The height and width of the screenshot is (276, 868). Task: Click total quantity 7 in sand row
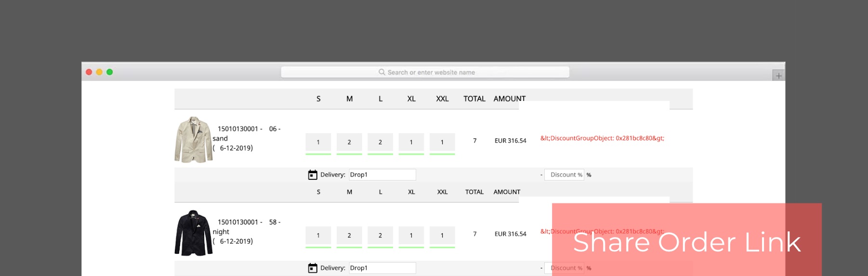coord(475,141)
